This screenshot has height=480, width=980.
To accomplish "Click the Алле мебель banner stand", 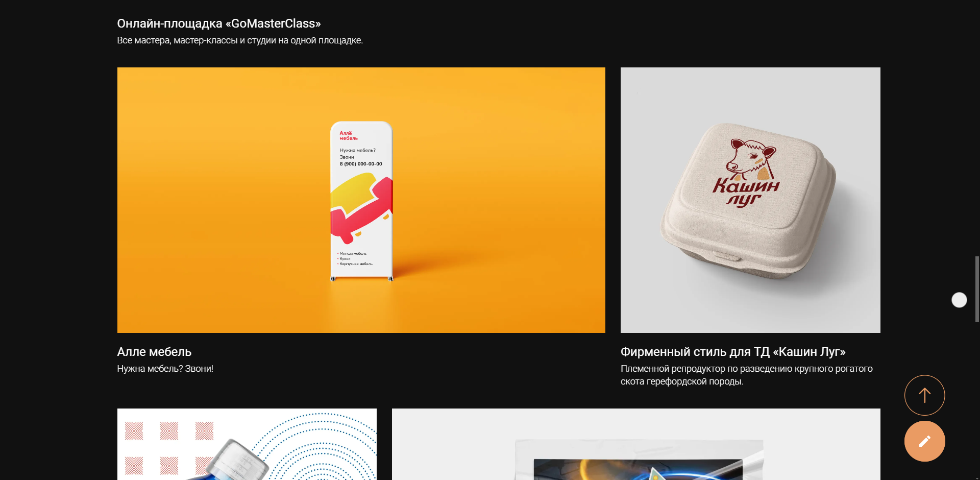I will [361, 201].
